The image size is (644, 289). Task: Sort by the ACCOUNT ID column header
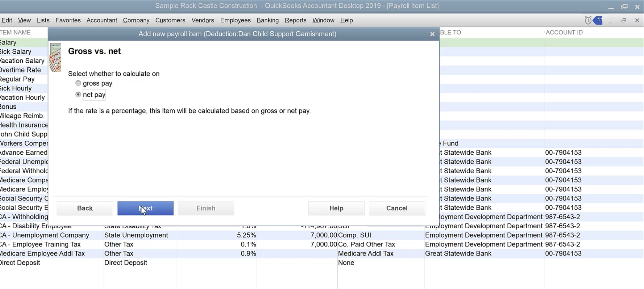[564, 33]
